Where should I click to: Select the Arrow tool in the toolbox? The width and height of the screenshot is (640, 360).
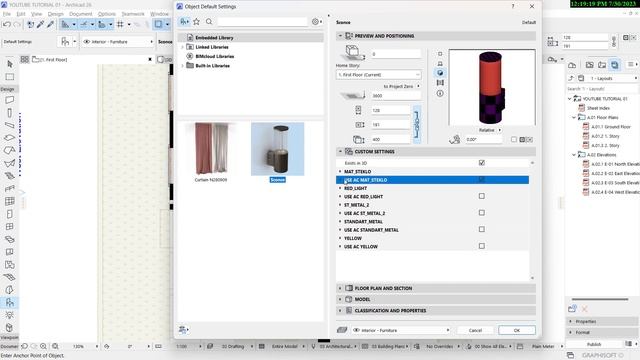point(10,64)
